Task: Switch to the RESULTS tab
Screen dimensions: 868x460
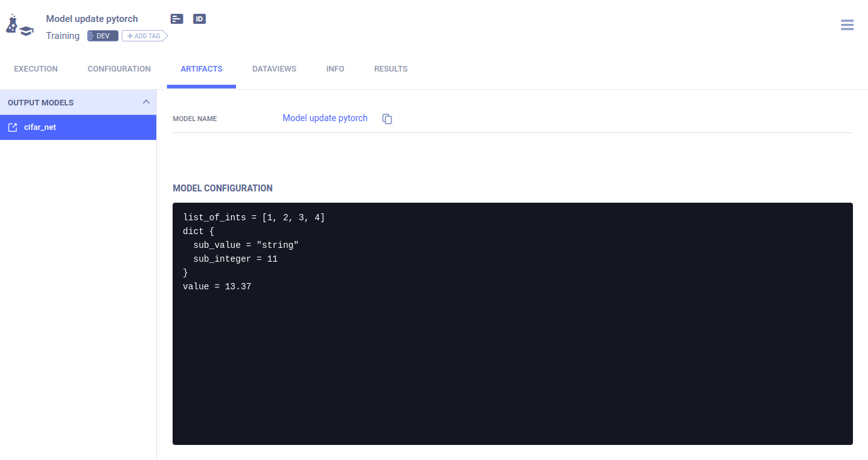Action: coord(390,69)
